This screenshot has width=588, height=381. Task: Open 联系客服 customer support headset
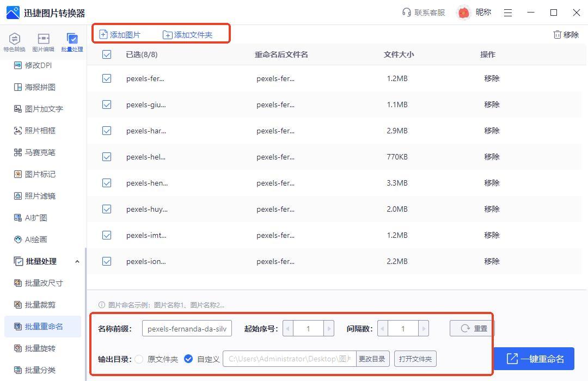pos(406,13)
